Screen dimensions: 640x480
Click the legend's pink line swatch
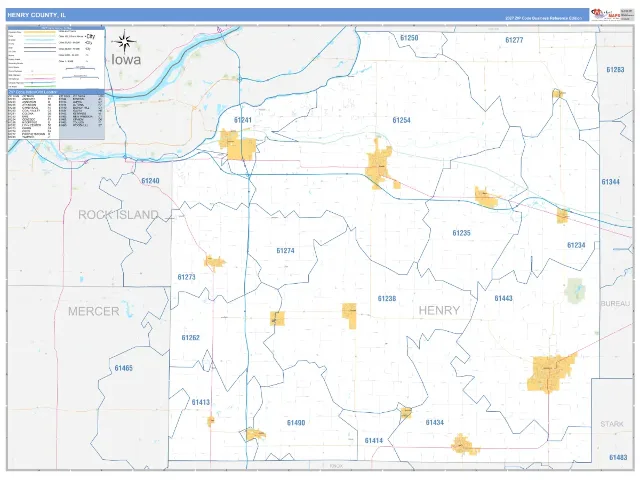point(40,79)
